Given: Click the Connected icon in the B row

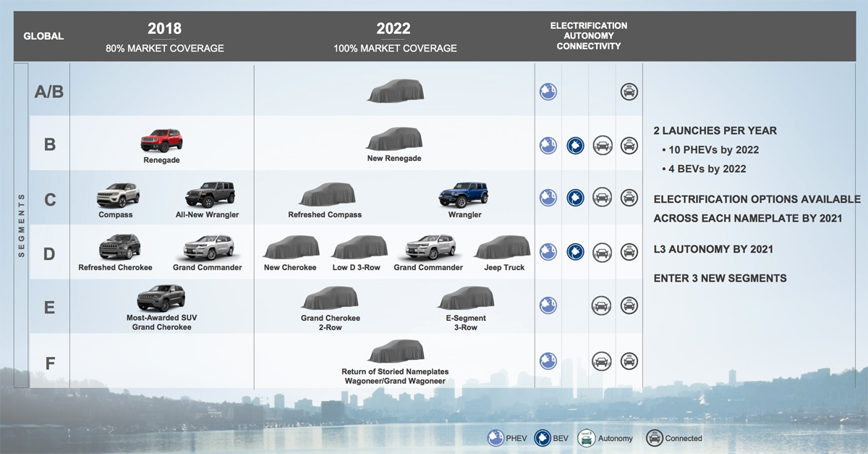Looking at the screenshot, I should click(x=629, y=146).
